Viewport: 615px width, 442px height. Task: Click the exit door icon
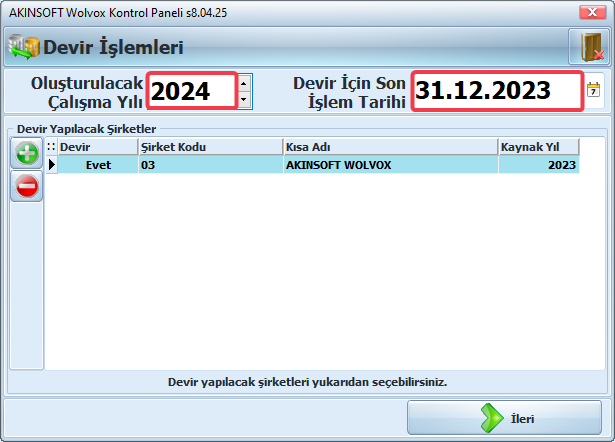pos(590,47)
